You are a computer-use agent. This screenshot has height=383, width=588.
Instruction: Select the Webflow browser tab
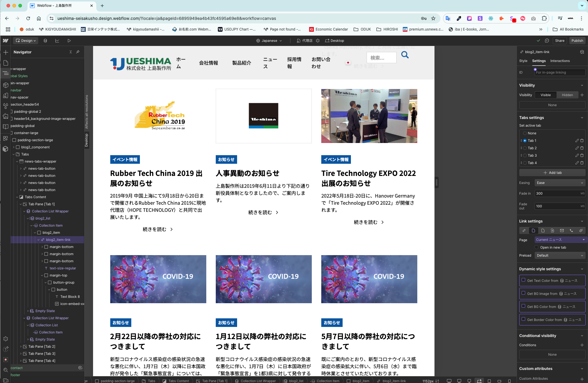click(61, 6)
